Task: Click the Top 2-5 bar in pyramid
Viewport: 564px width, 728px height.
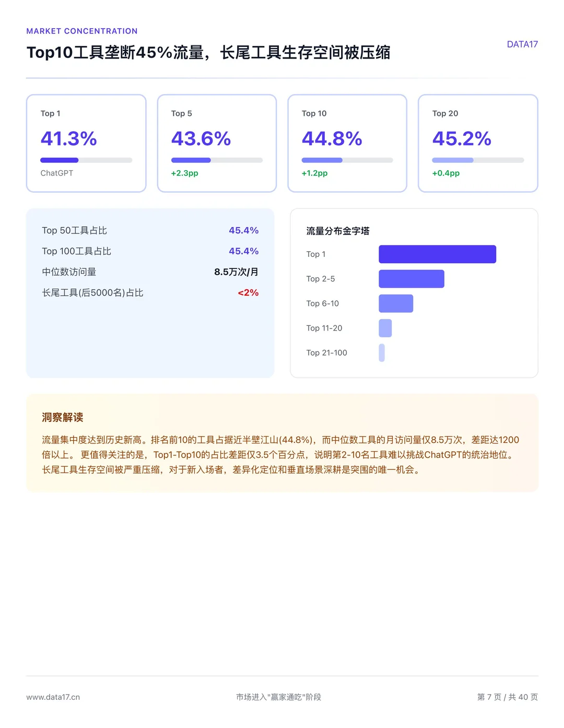Action: tap(412, 278)
